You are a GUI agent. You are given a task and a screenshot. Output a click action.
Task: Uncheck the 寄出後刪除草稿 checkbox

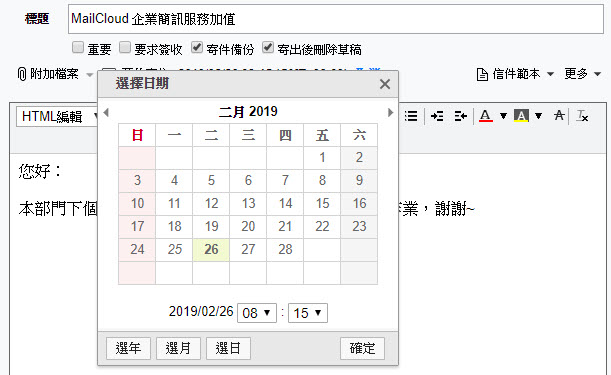click(x=268, y=48)
